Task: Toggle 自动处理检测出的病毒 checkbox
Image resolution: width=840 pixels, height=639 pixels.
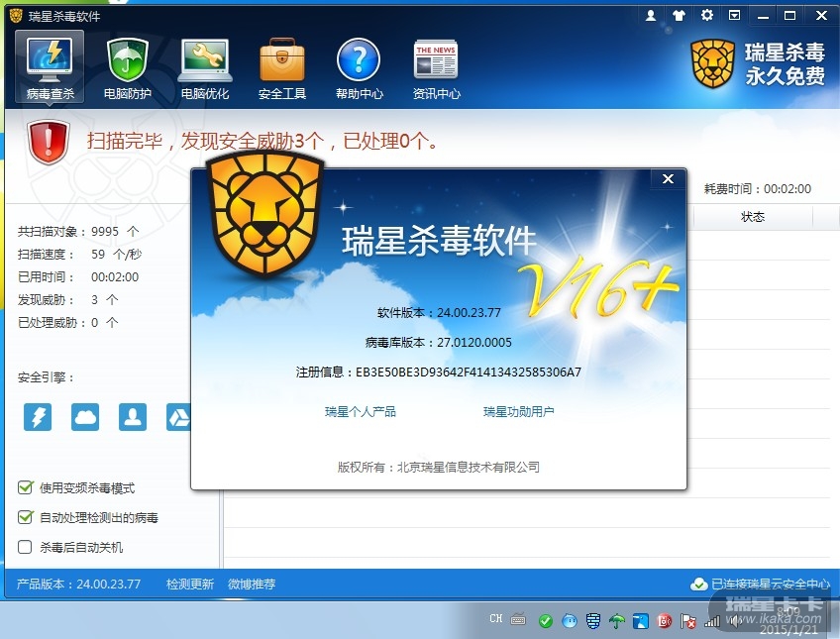Action: click(x=25, y=517)
